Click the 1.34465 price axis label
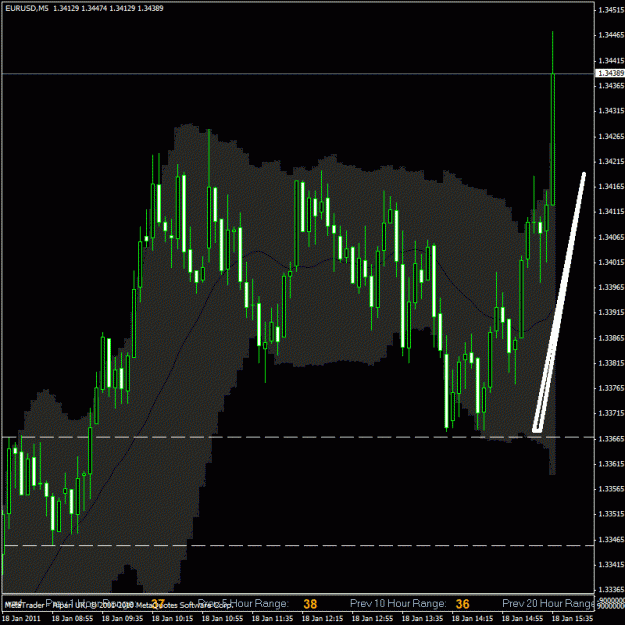Viewport: 625px width, 625px height. point(611,35)
